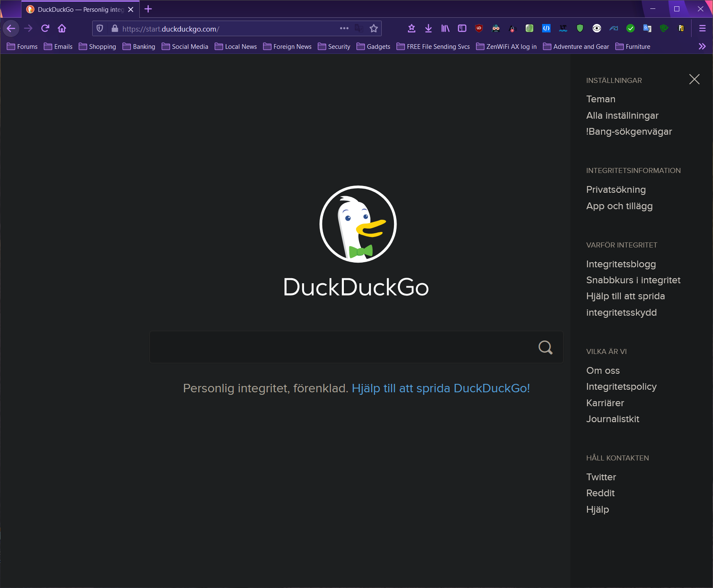Open the white eye extension icon
Screen dimensions: 713x588
pyautogui.click(x=597, y=29)
